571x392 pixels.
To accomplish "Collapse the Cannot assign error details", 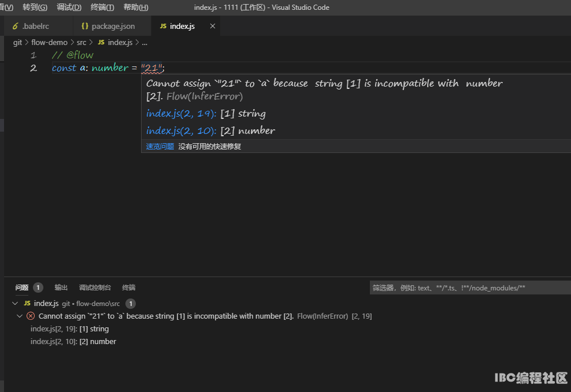I will 20,316.
